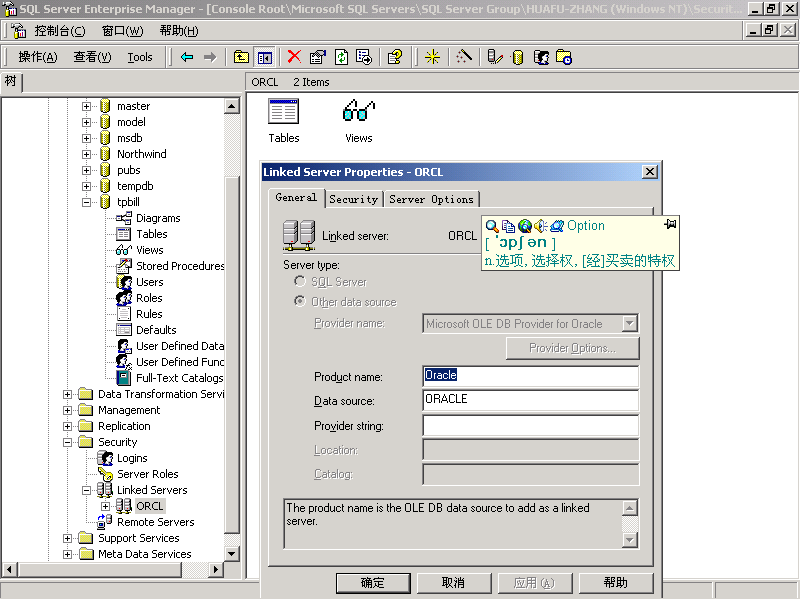The height and width of the screenshot is (600, 800).
Task: Select the Other data source radio button
Action: click(x=299, y=301)
